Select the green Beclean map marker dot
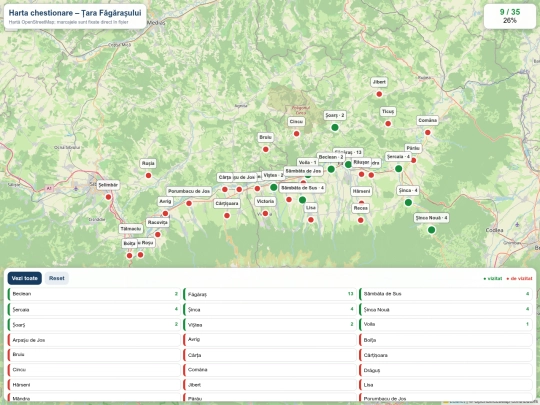540x405 pixels. coord(331,169)
